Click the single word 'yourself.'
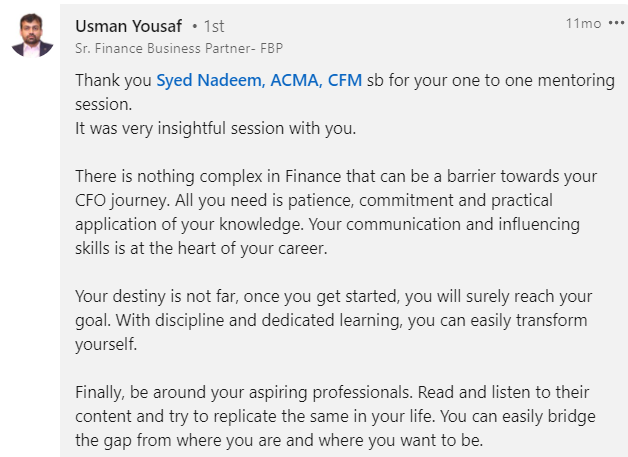Screen dimensions: 628x457 pyautogui.click(x=107, y=343)
